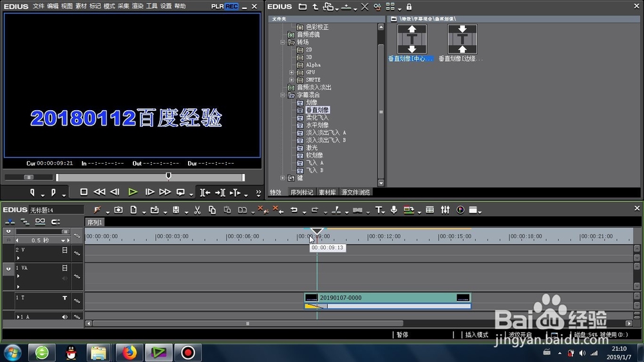Click the Ripple delete icon
644x362 pixels.
(278, 210)
